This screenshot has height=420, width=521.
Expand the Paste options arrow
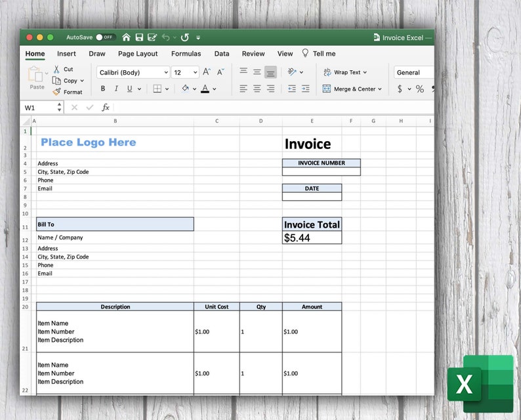(47, 73)
